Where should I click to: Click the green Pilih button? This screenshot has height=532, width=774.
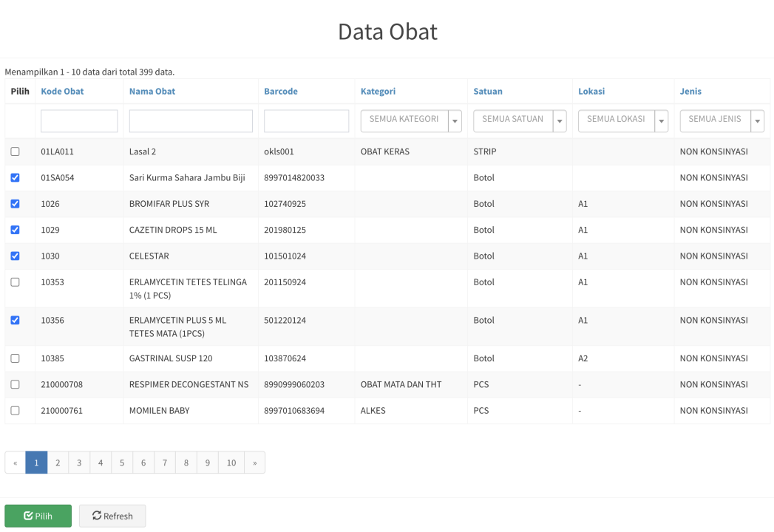click(x=38, y=516)
